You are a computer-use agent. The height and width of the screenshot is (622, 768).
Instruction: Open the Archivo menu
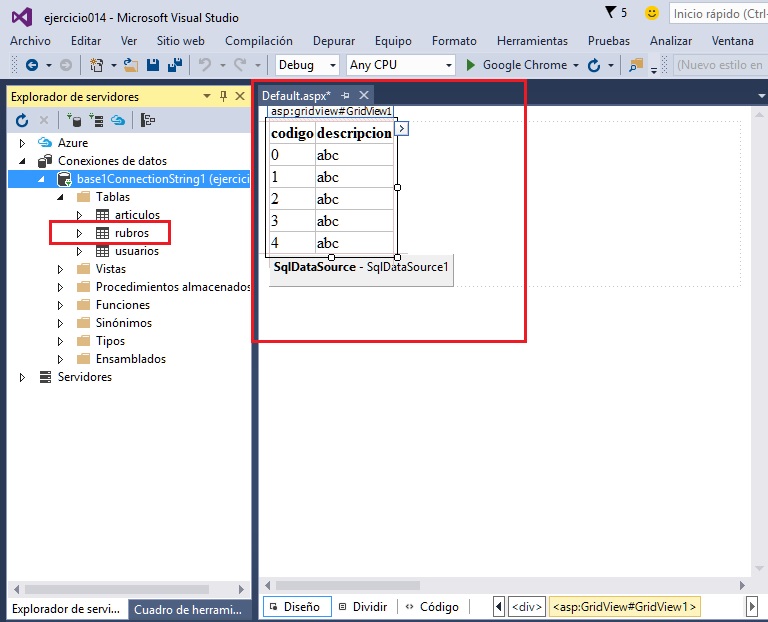[x=30, y=41]
